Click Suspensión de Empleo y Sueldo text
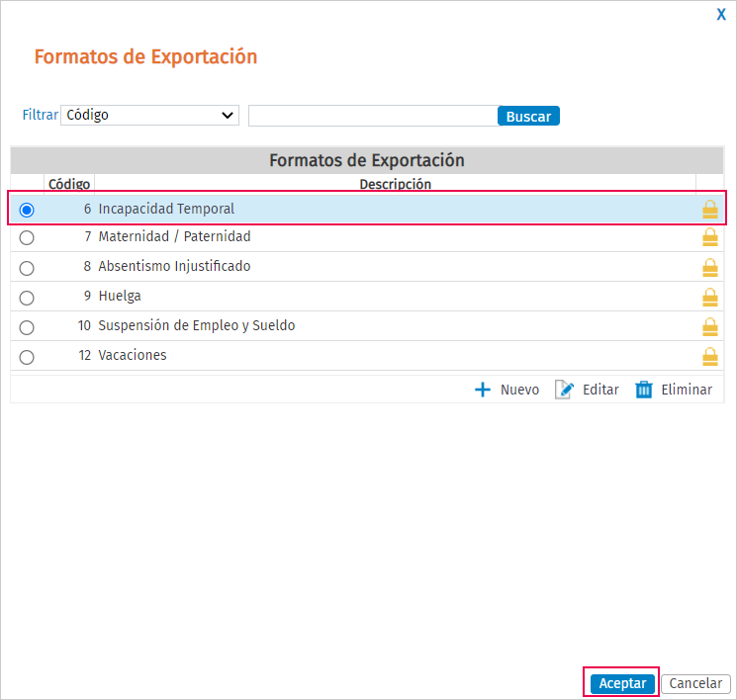This screenshot has width=737, height=700. point(197,325)
